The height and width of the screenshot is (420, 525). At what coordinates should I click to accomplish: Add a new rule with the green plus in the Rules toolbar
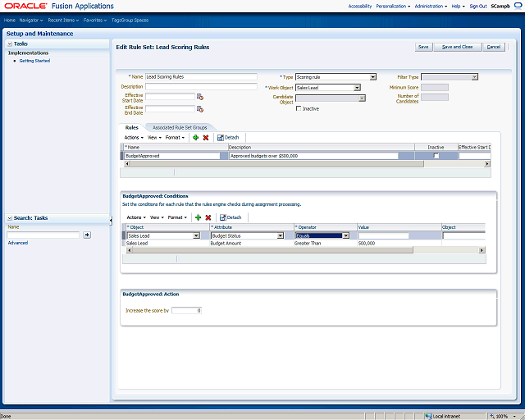195,137
